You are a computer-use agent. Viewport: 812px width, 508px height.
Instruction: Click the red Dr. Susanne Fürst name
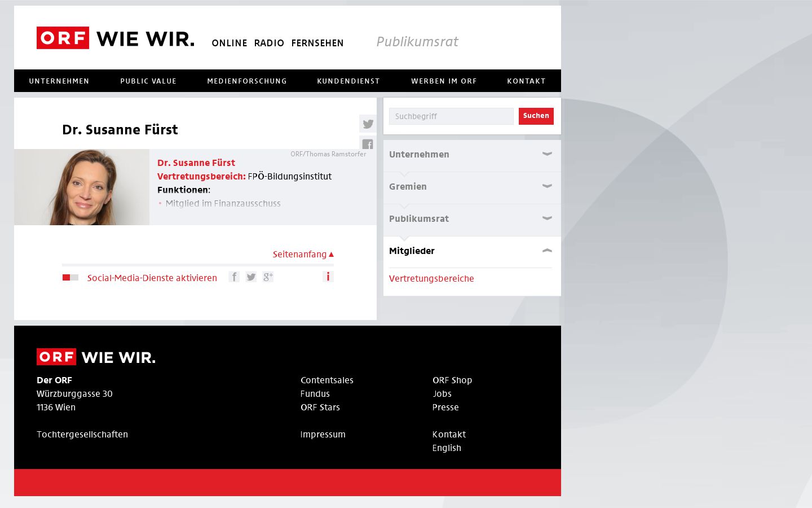196,163
